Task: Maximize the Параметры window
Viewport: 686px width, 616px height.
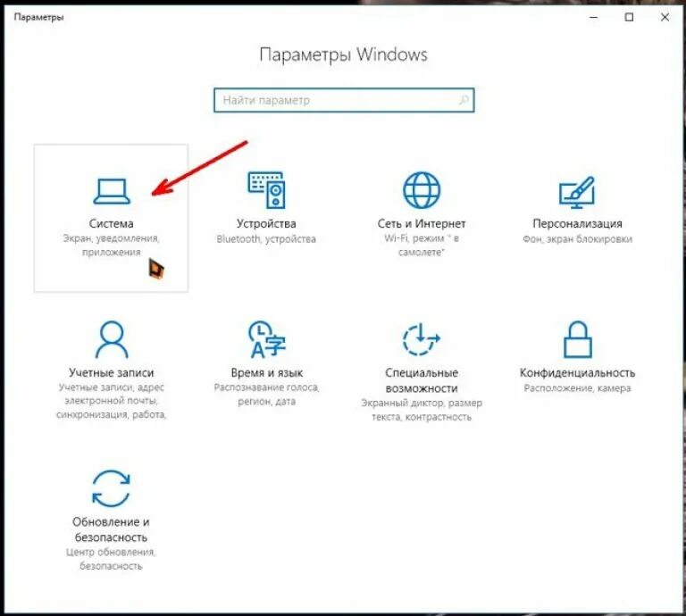Action: coord(629,17)
